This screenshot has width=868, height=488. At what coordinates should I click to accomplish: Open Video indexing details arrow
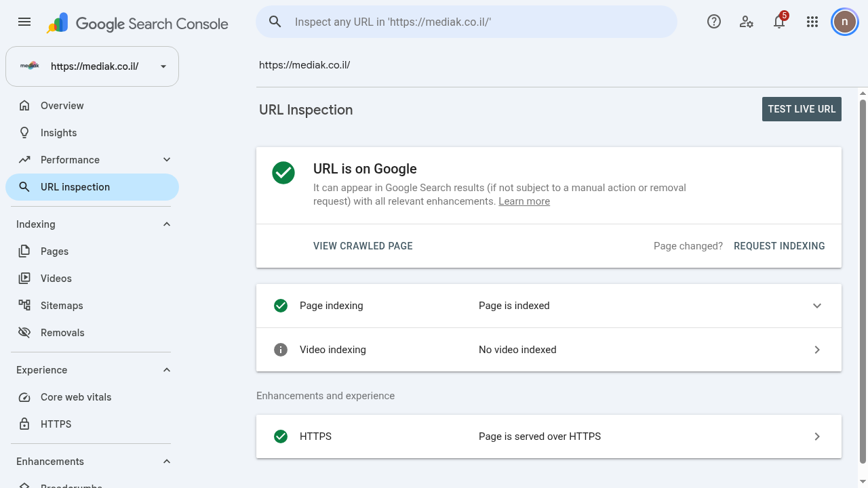[817, 350]
